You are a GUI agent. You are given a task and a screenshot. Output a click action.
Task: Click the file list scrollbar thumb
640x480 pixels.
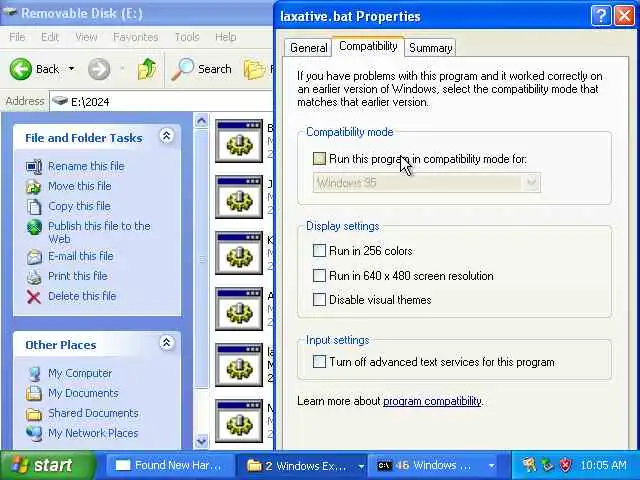(201, 259)
